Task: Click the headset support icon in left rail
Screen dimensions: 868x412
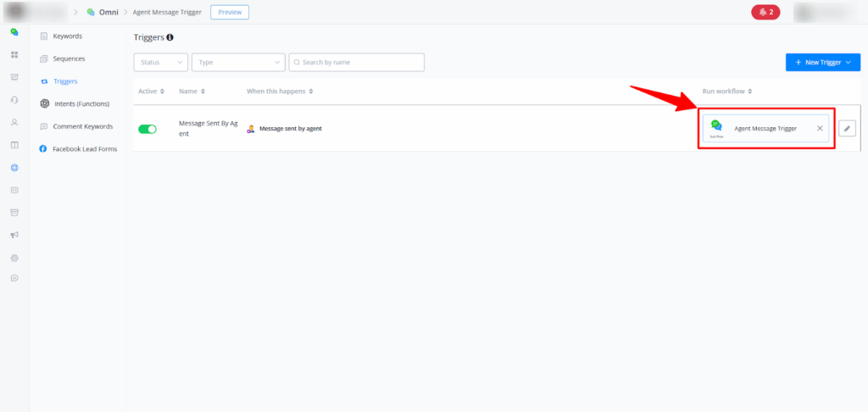Action: pyautogui.click(x=14, y=99)
